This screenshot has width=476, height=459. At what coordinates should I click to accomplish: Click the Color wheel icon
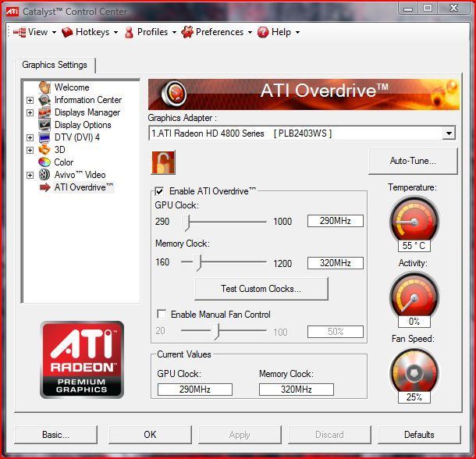[44, 162]
